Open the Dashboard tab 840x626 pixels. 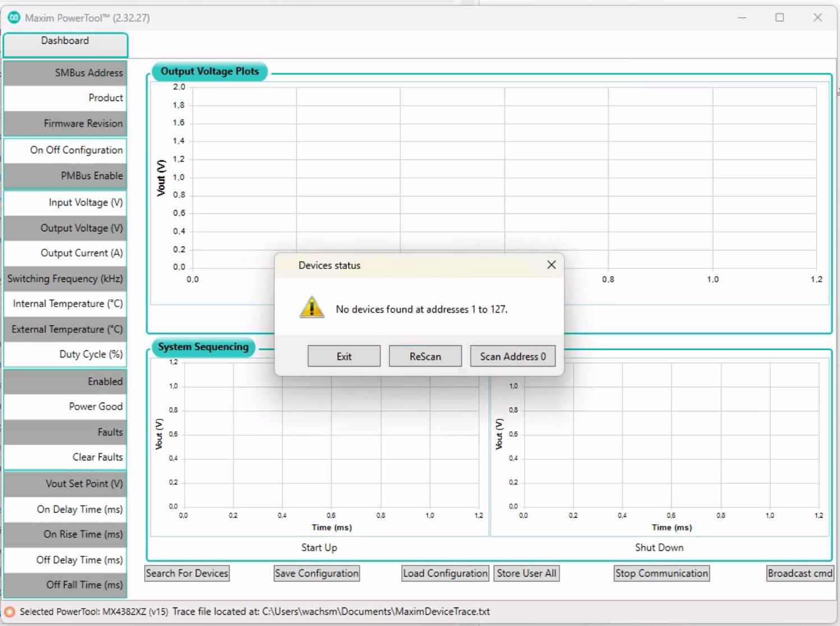pos(65,42)
